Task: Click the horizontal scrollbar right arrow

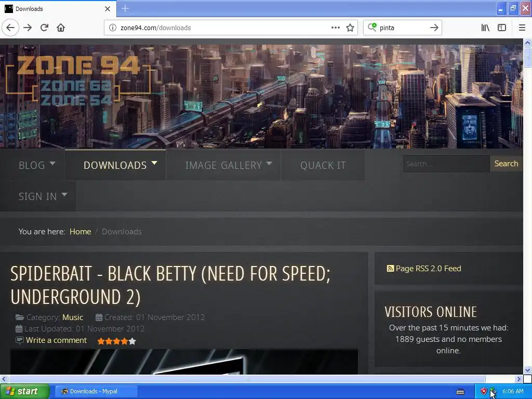Action: point(519,379)
